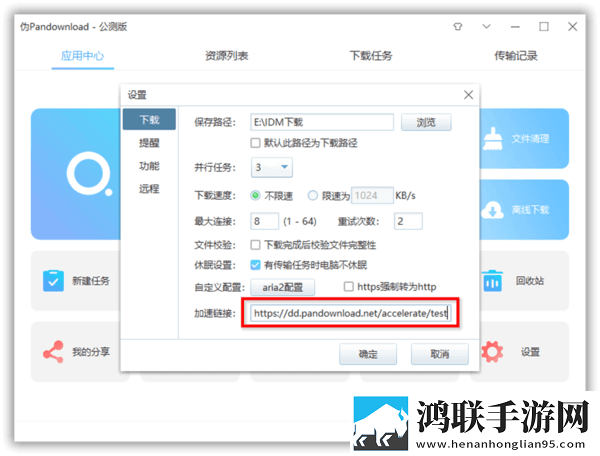Click the 离线下载 label text

click(x=530, y=210)
